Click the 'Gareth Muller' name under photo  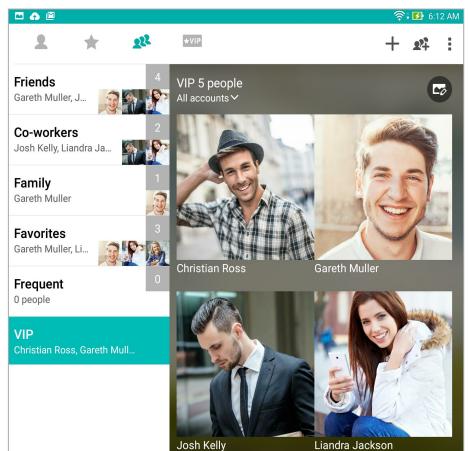(x=346, y=268)
